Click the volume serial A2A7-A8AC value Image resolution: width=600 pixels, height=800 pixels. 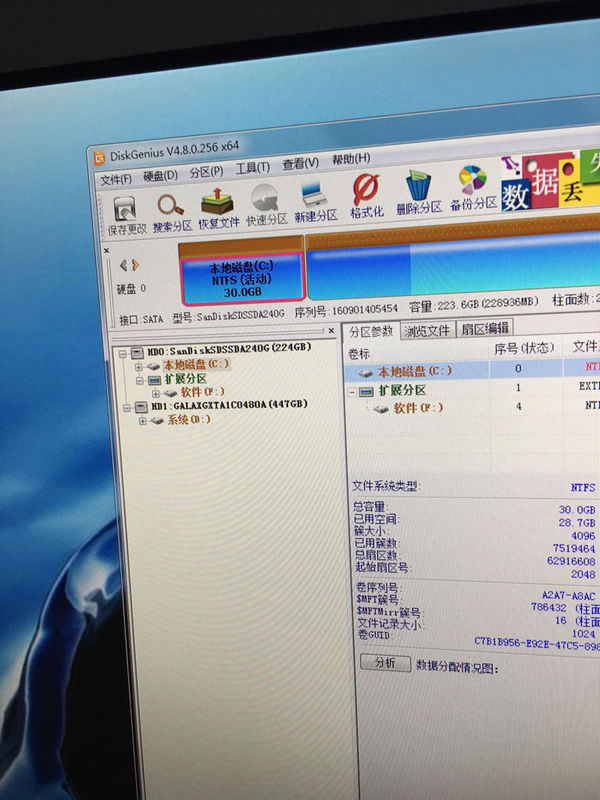568,595
